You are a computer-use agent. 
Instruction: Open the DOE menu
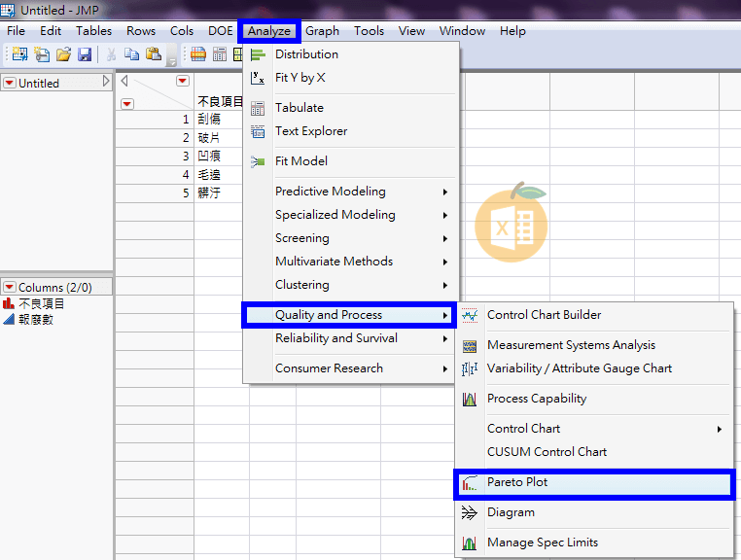click(x=220, y=31)
